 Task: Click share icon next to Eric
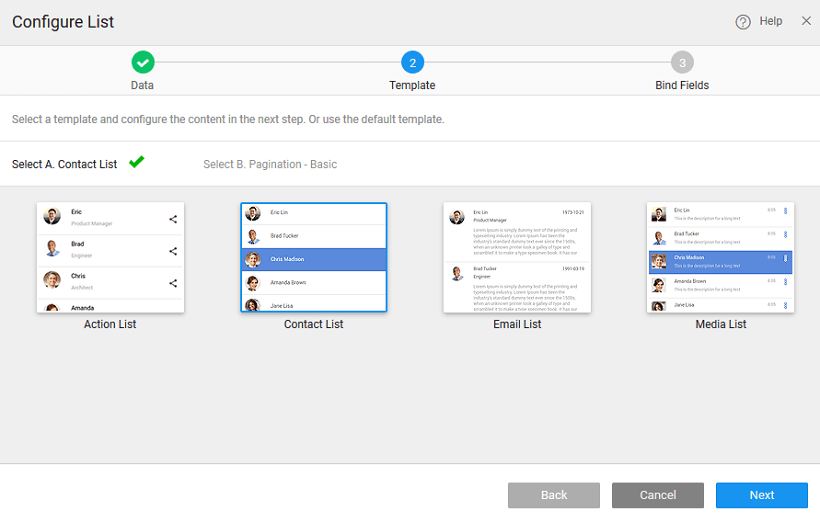[x=173, y=219]
